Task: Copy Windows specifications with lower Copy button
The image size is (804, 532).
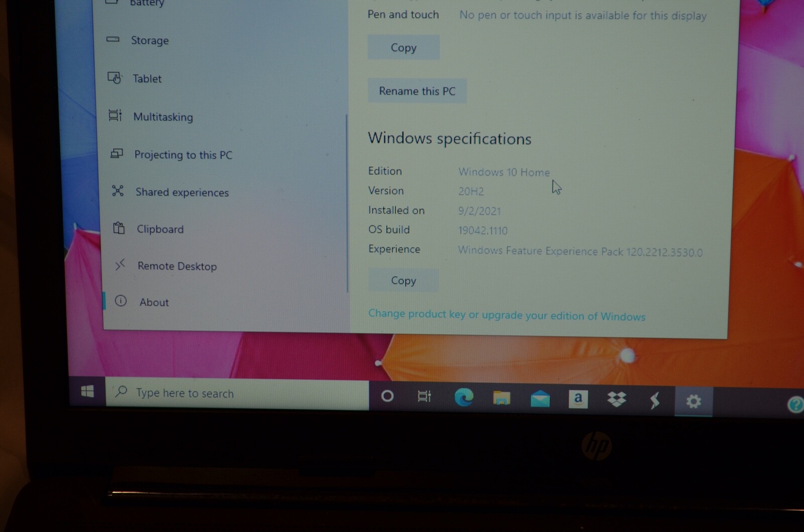Action: click(x=404, y=280)
